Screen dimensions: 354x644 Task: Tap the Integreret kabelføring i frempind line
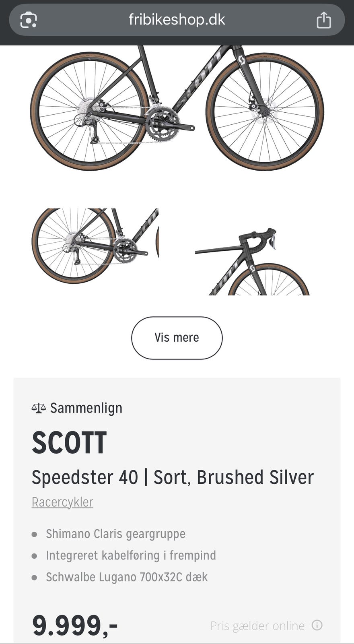pyautogui.click(x=131, y=555)
